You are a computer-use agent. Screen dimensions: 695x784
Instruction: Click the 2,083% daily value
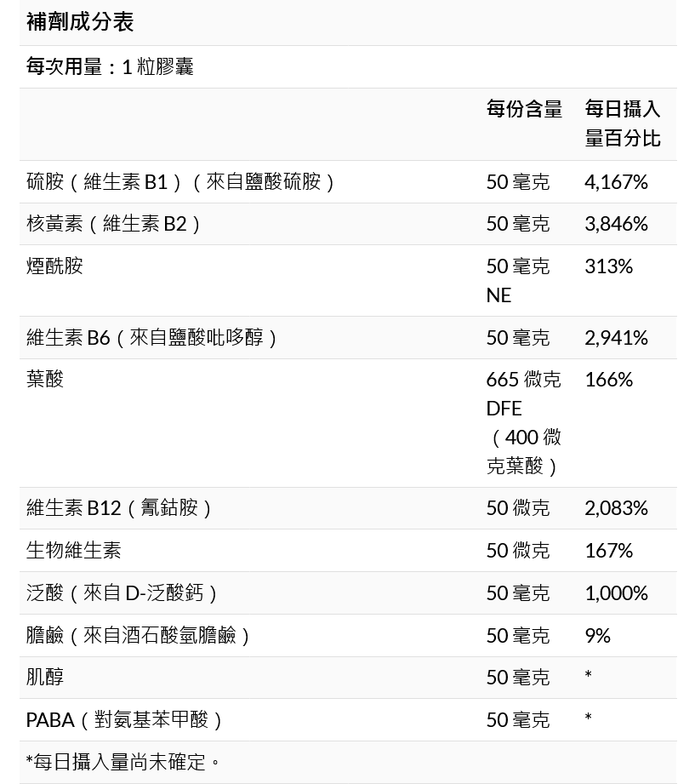(616, 508)
